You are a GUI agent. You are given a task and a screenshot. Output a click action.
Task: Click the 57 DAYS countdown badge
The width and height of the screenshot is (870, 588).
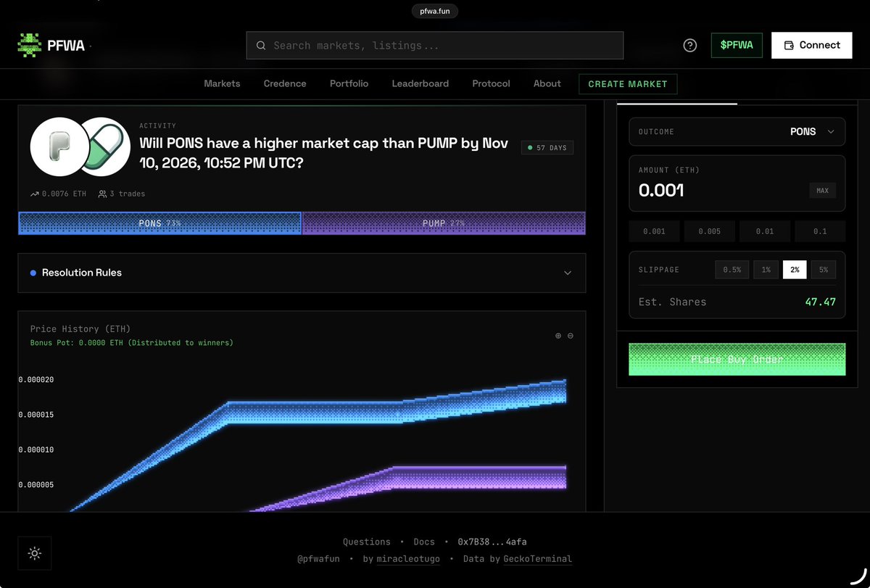(547, 147)
